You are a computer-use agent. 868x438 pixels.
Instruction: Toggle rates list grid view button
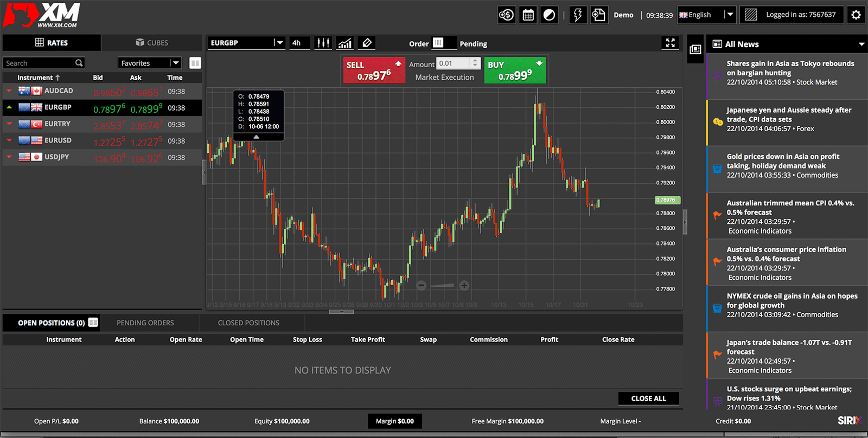(195, 63)
